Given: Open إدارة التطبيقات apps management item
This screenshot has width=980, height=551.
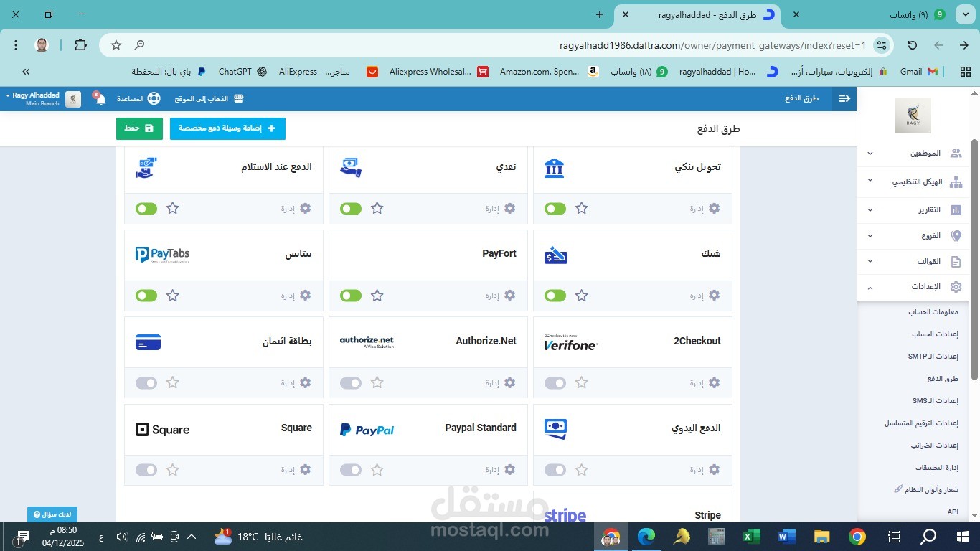Looking at the screenshot, I should click(937, 468).
